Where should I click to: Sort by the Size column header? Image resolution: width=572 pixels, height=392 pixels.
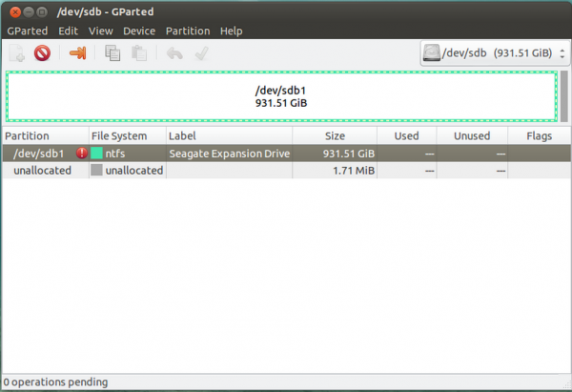pyautogui.click(x=336, y=136)
